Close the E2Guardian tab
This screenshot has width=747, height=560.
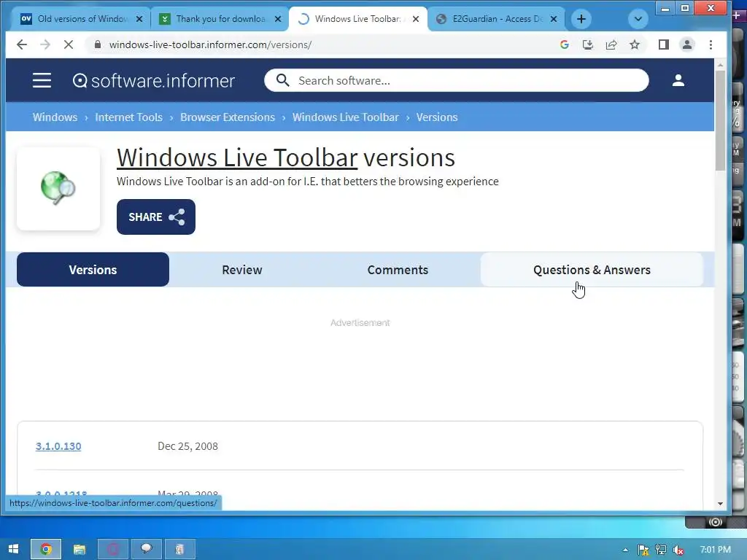coord(554,19)
